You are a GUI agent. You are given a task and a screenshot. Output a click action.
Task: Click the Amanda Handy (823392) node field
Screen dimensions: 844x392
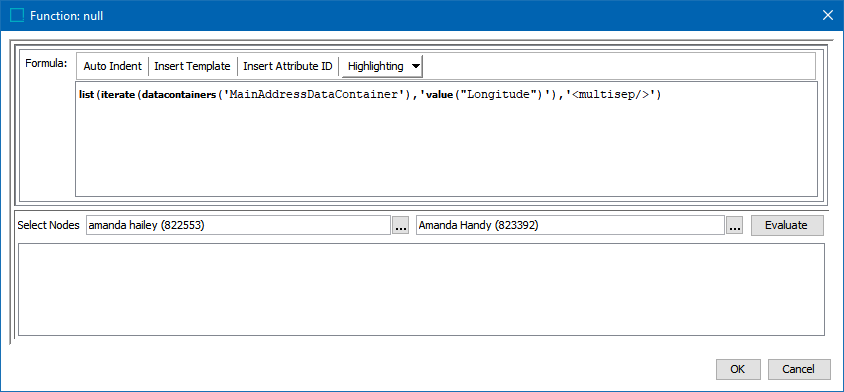click(x=570, y=226)
